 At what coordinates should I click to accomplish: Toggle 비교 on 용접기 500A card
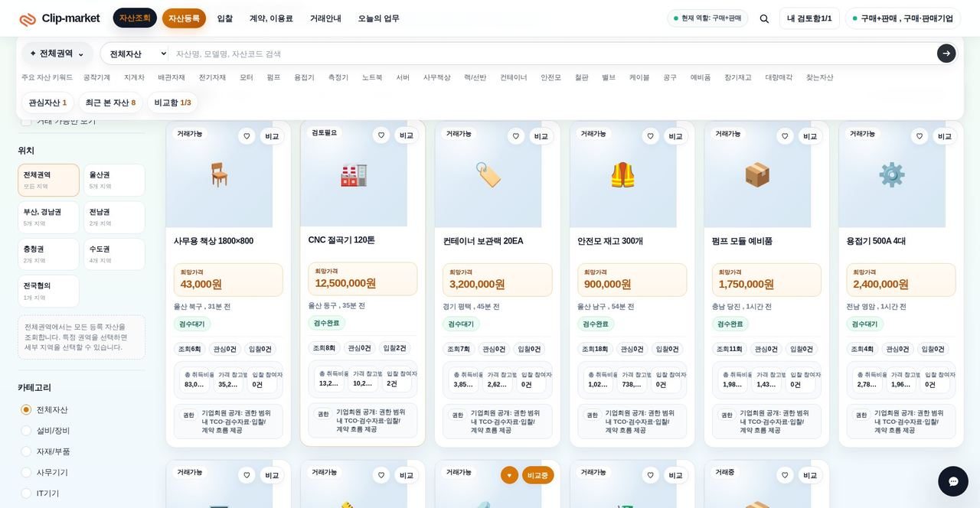(946, 136)
